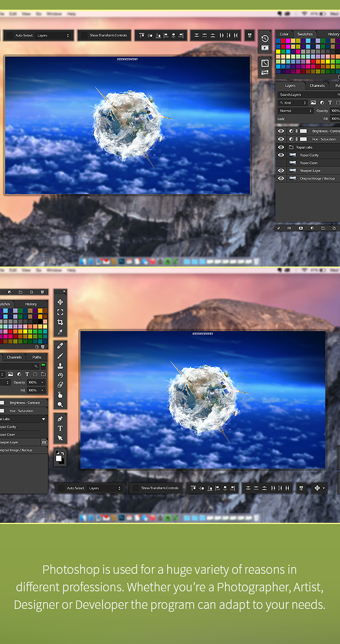Select the Crop tool in lower toolbar
The image size is (340, 644).
click(x=60, y=322)
